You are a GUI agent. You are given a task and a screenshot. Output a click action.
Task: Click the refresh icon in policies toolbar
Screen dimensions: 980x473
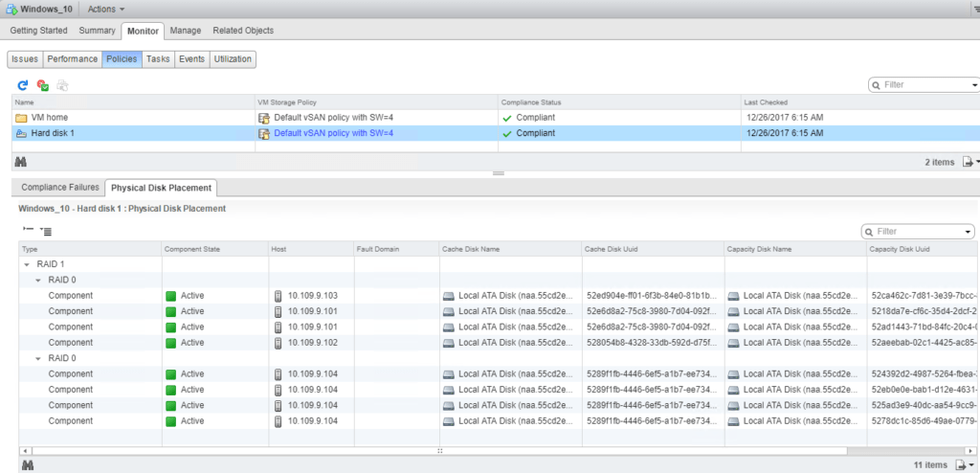coord(23,85)
